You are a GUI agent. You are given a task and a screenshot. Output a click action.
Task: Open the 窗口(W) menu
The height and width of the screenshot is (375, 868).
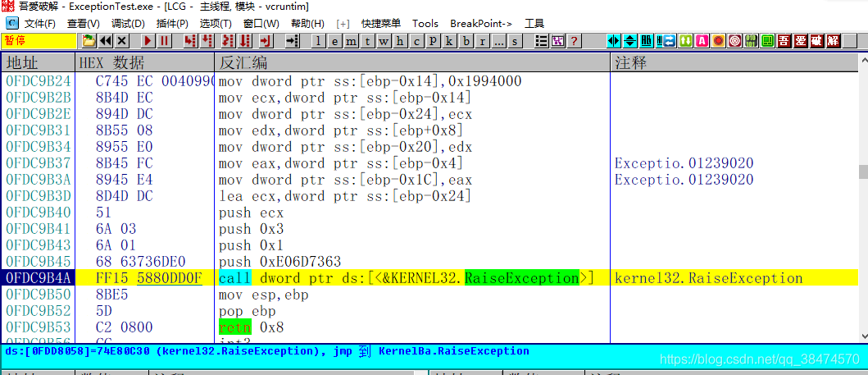click(x=261, y=24)
